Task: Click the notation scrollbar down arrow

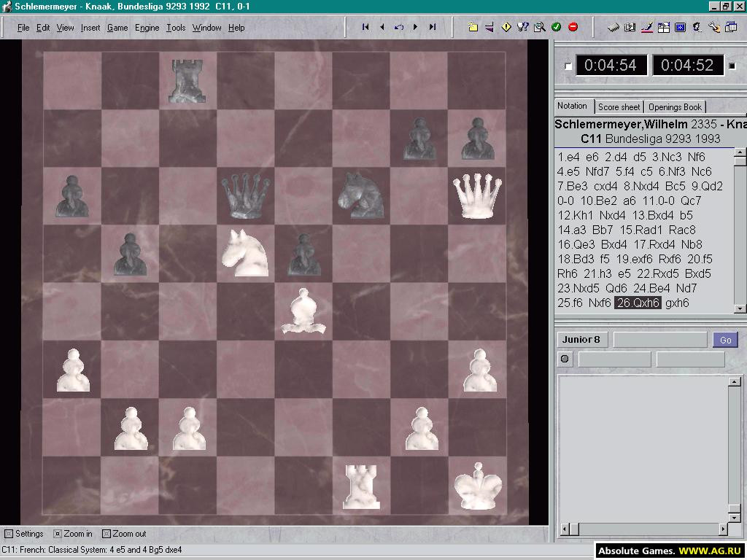Action: (740, 308)
